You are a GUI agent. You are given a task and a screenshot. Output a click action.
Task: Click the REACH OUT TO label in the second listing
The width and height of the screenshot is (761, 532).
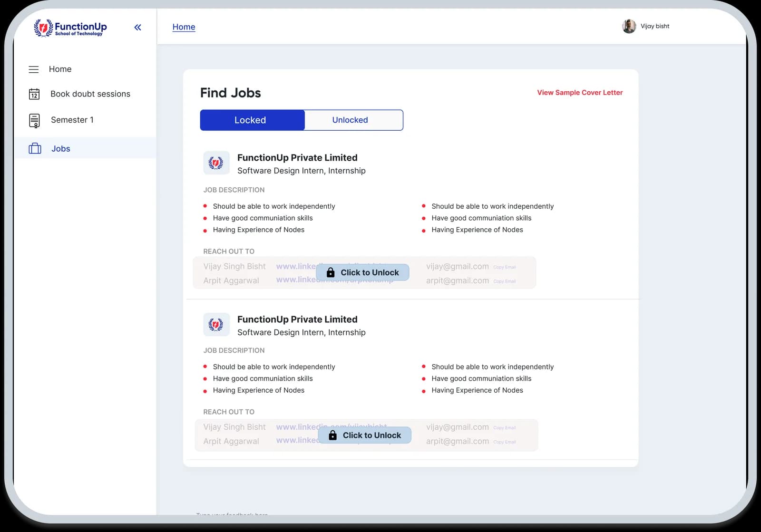[229, 412]
